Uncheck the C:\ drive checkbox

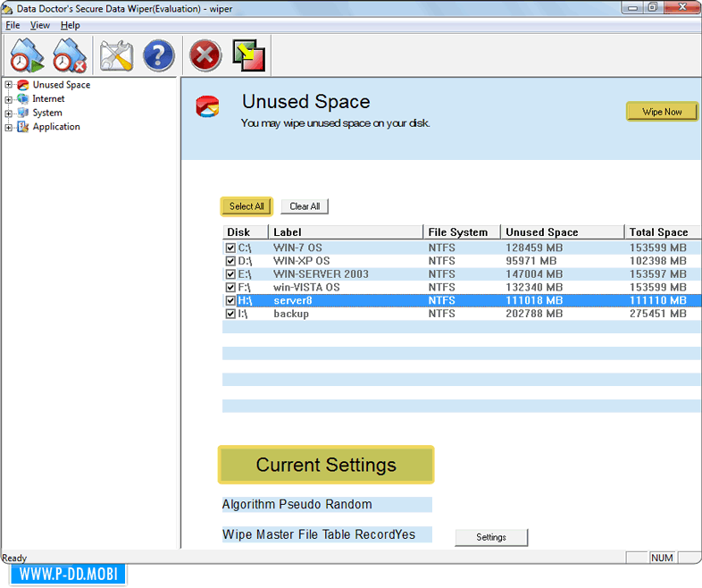[230, 248]
